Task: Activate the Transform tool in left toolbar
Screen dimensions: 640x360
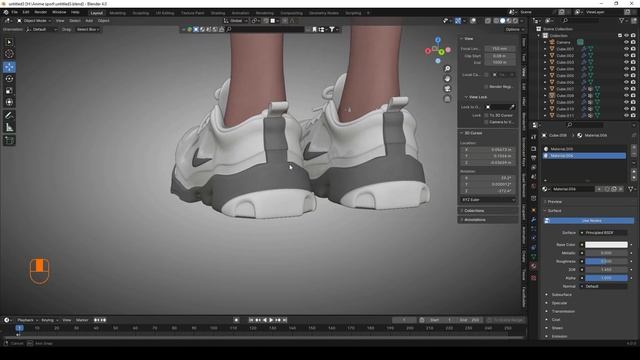Action: point(9,102)
